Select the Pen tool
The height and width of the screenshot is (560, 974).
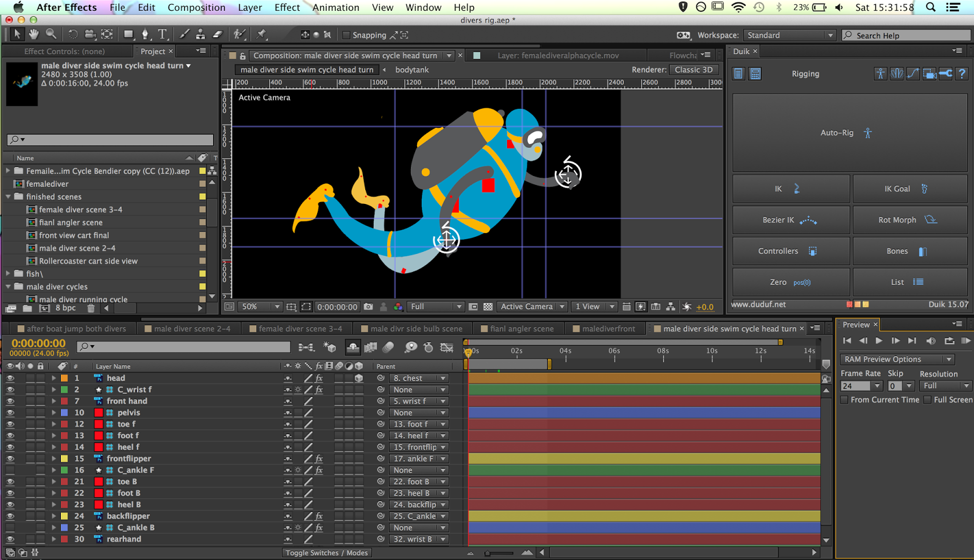(x=145, y=34)
